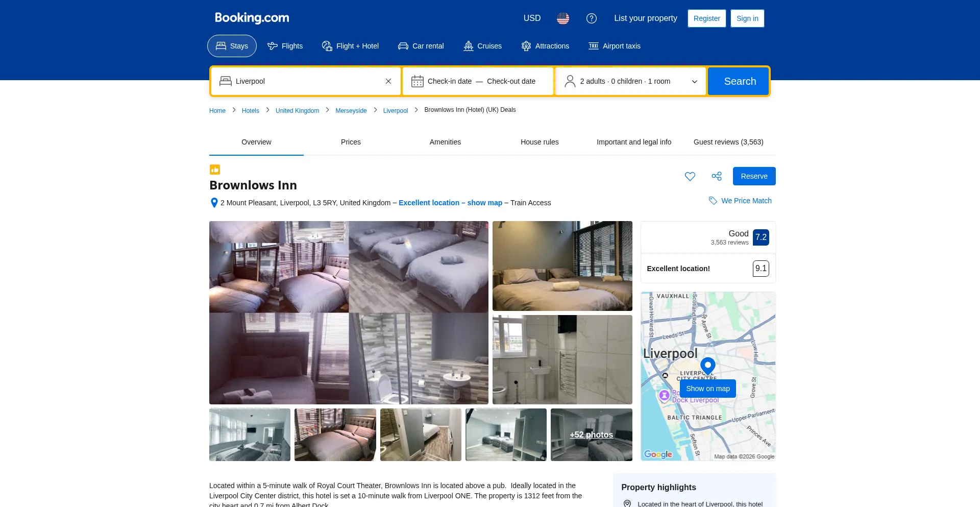Click the guest person icon
980x507 pixels.
[x=570, y=81]
